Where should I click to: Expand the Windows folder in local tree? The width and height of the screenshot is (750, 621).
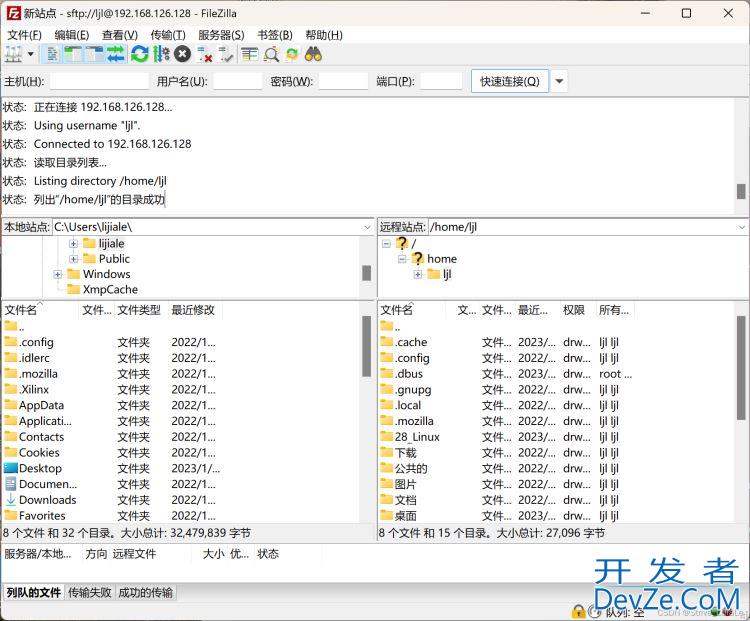[x=58, y=274]
